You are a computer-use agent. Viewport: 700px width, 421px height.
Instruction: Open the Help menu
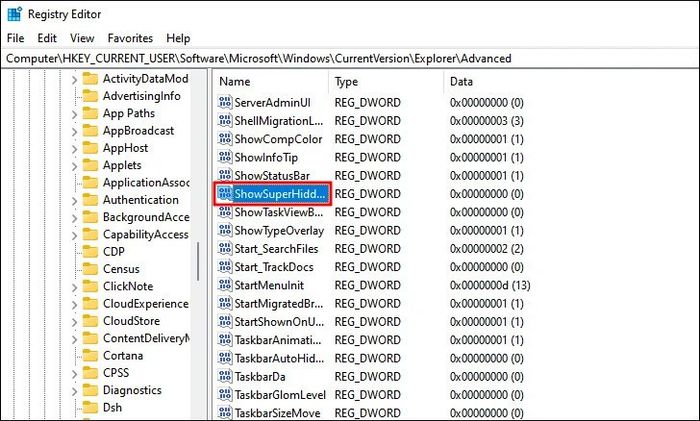(x=178, y=38)
